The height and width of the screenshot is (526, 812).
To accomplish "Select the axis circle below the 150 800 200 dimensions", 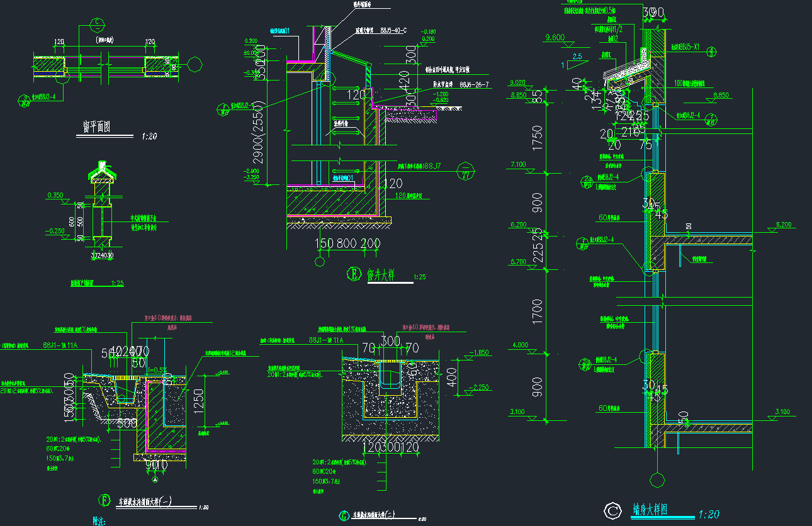I will coord(320,260).
